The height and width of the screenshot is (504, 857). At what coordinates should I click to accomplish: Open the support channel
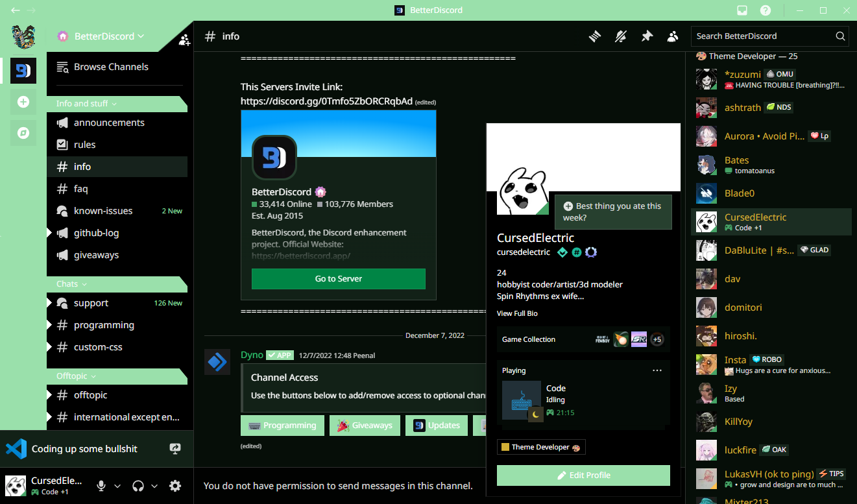(x=117, y=303)
